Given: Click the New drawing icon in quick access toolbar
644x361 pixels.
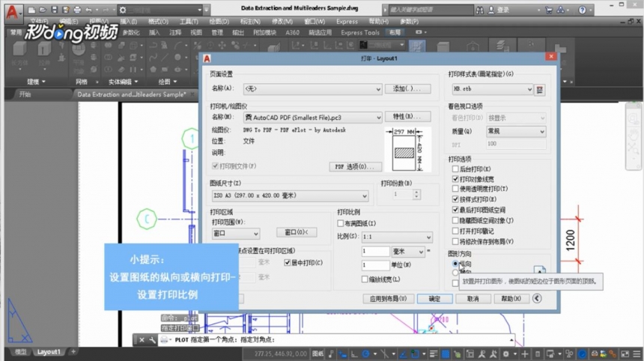Looking at the screenshot, I should click(31, 10).
